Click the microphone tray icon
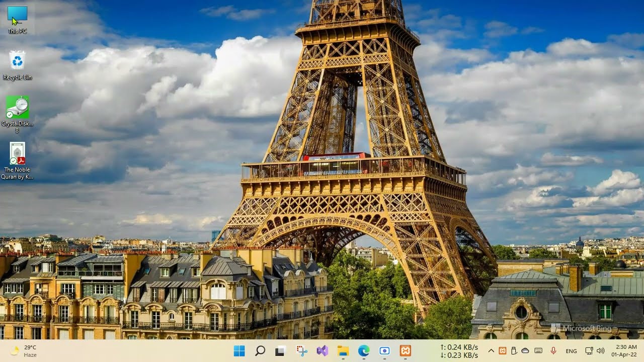The height and width of the screenshot is (362, 644). (x=553, y=351)
